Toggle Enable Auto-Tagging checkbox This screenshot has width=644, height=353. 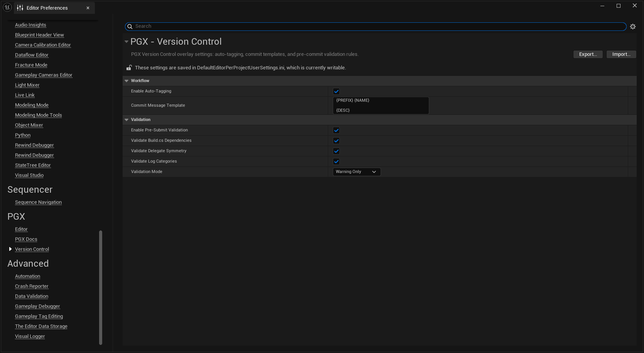[336, 91]
